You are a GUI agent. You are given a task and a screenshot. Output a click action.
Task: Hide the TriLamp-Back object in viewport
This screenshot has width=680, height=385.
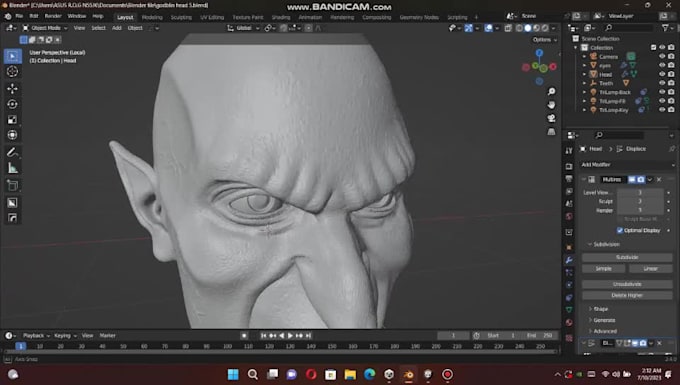[662, 92]
